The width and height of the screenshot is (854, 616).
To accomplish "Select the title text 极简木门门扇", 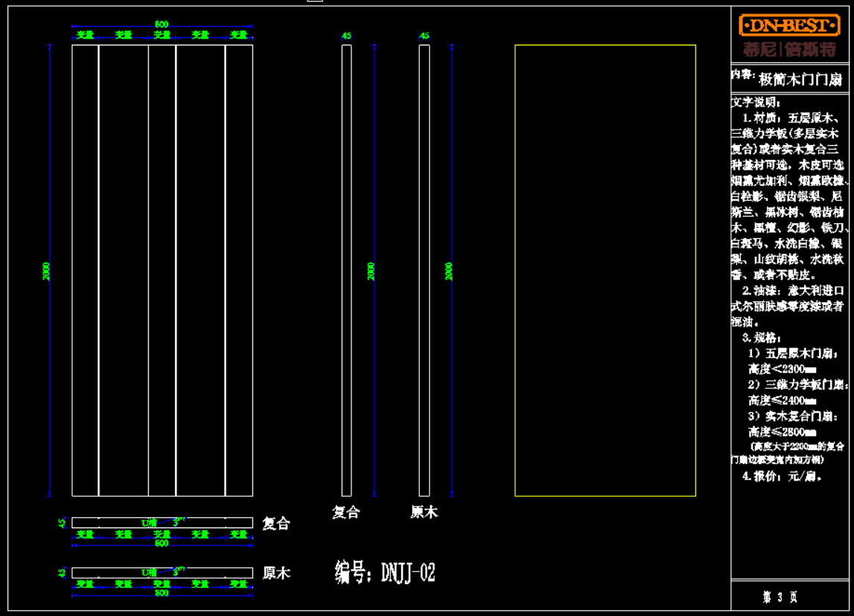I will [x=800, y=79].
